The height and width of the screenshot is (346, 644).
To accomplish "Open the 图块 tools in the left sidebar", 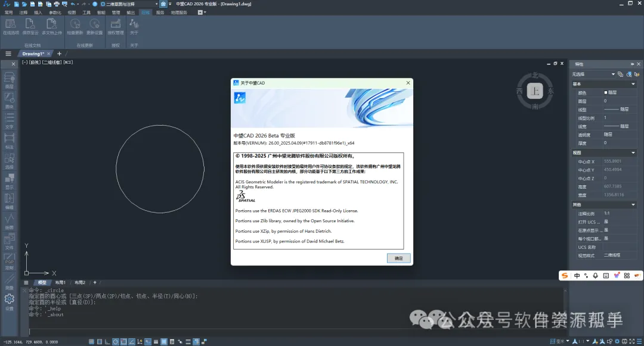I will [x=9, y=100].
